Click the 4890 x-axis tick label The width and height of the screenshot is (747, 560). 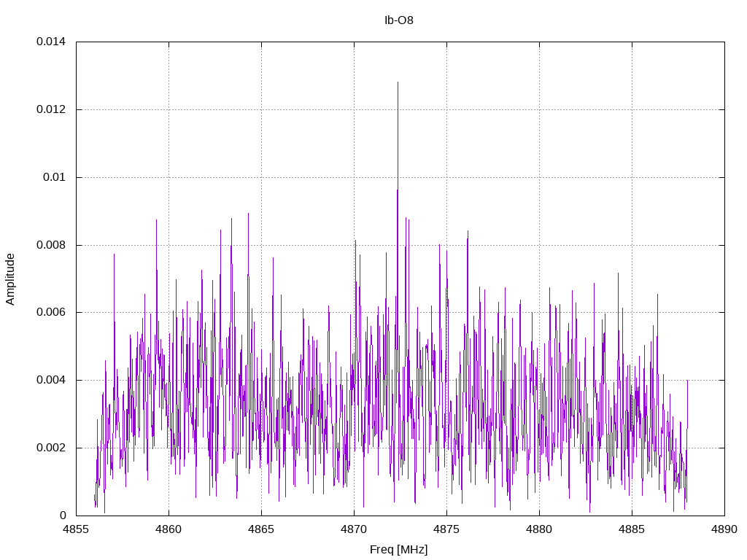(x=724, y=529)
